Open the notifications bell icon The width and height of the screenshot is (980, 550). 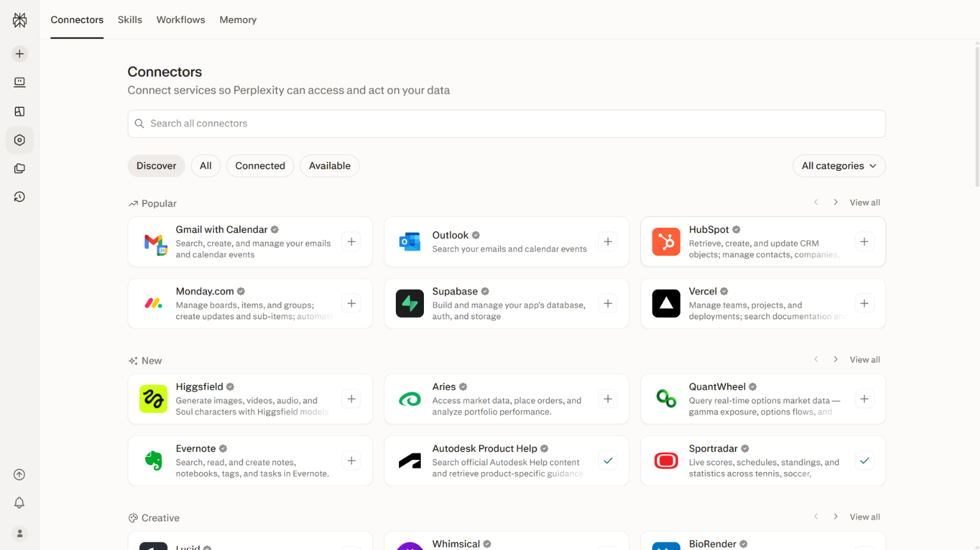click(20, 503)
